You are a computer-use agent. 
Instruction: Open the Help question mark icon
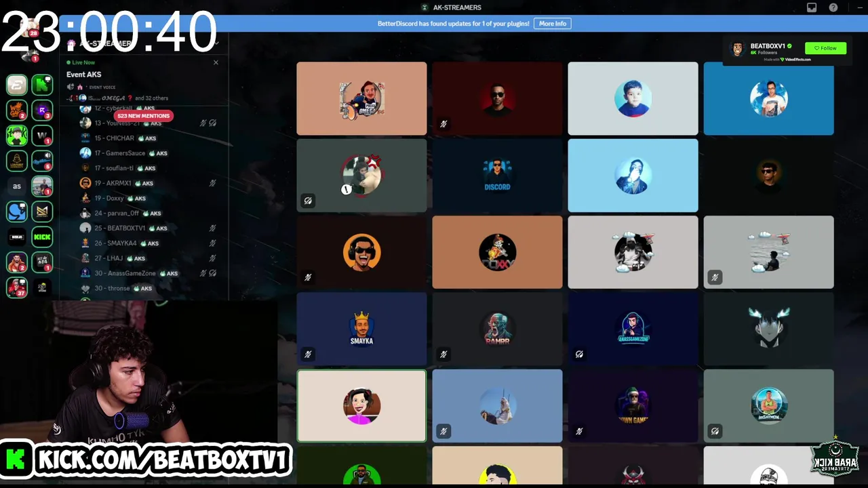tap(833, 7)
